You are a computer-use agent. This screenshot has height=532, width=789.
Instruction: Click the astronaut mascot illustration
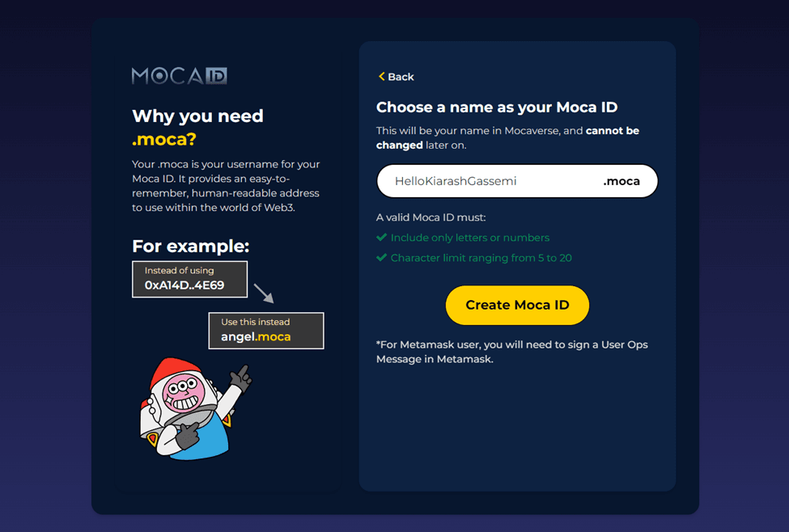point(195,408)
